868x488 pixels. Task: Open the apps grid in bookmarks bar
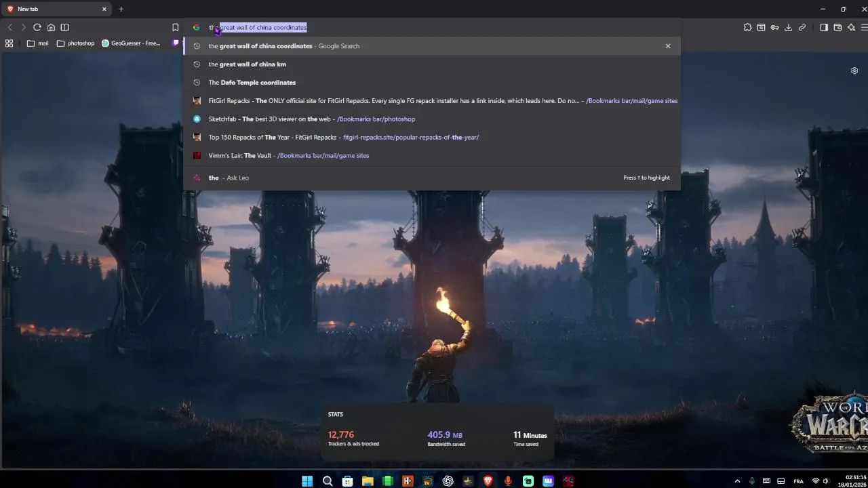9,43
